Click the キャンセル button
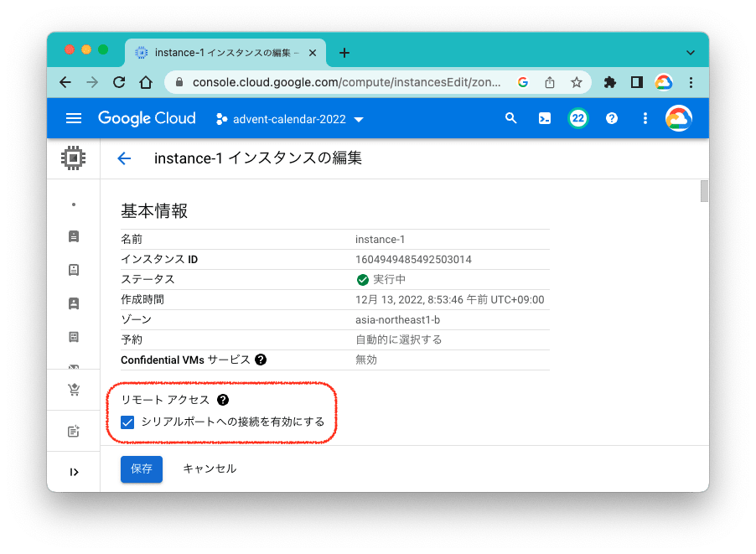Image resolution: width=756 pixels, height=554 pixels. coord(210,469)
